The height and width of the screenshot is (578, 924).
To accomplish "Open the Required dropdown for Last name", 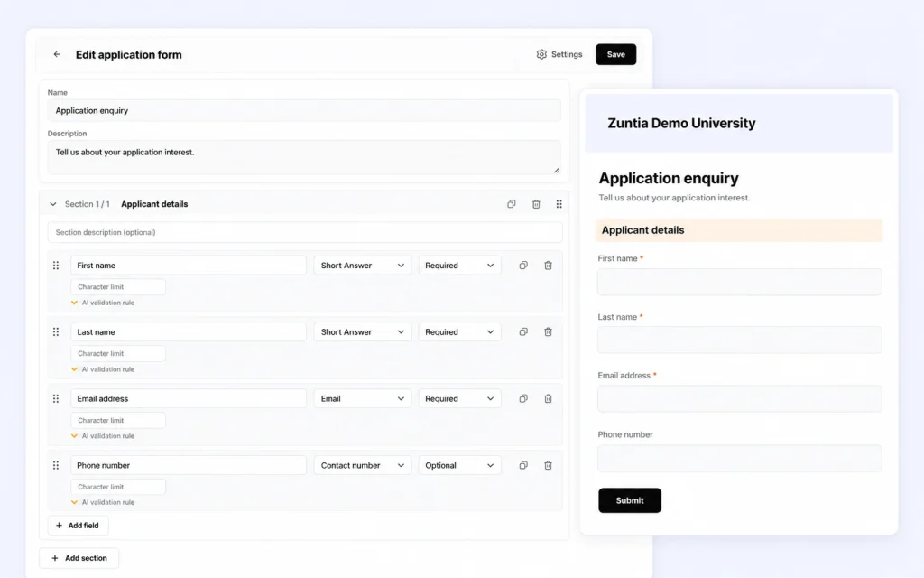I will (x=459, y=332).
